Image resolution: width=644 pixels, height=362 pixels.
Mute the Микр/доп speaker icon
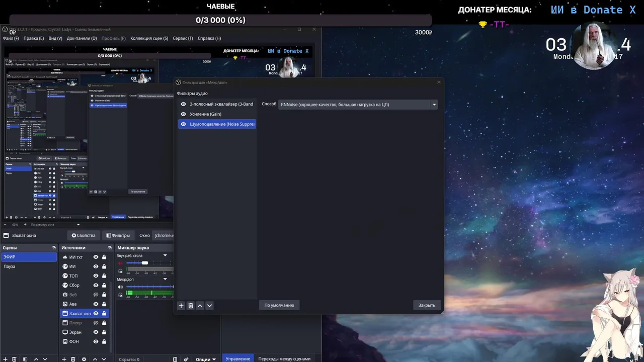pos(120,287)
